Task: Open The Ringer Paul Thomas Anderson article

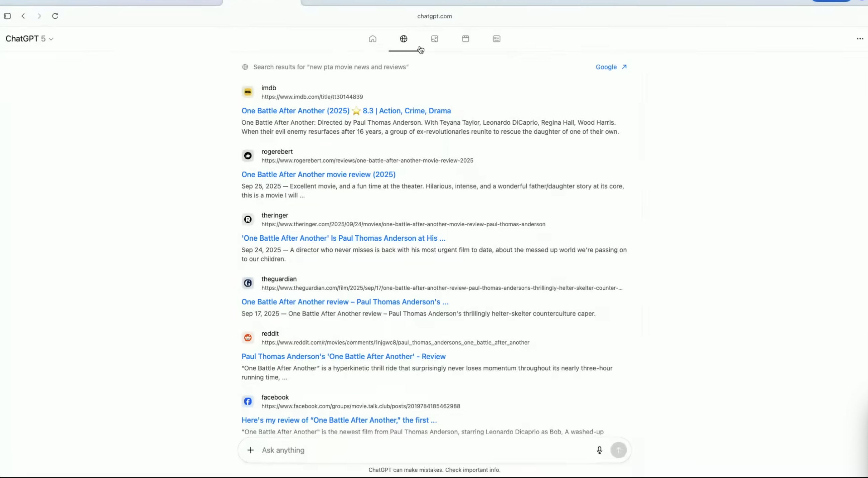Action: (x=343, y=238)
